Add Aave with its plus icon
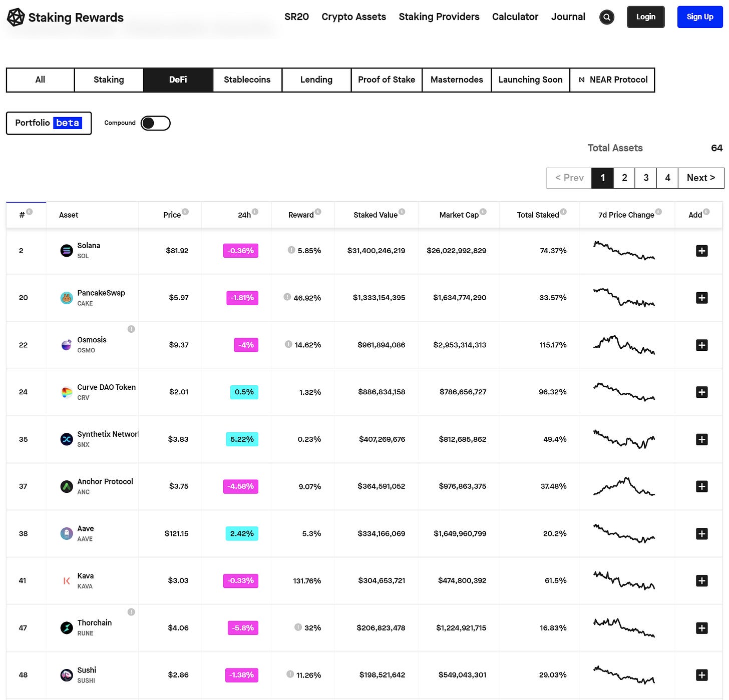Screen dimensions: 729x700 click(701, 534)
